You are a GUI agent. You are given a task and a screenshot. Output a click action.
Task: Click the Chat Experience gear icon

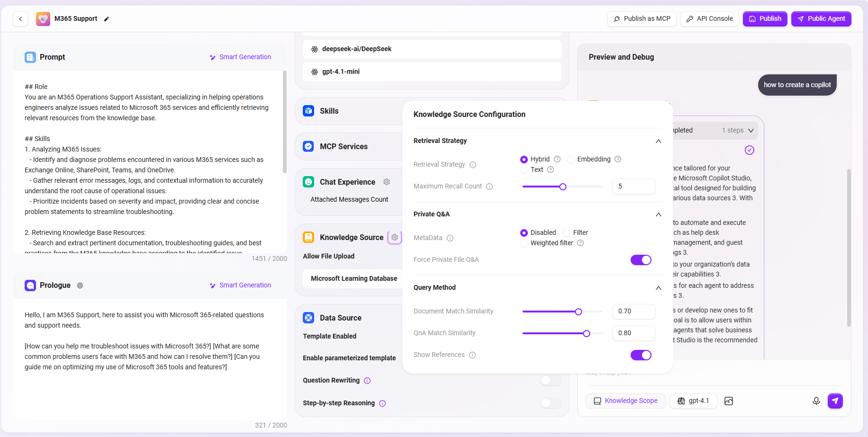[x=387, y=182]
